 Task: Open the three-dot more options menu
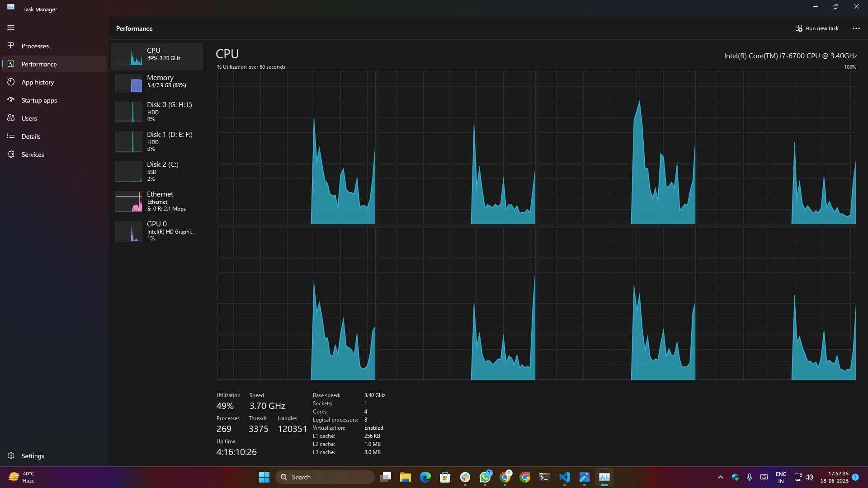click(x=856, y=28)
